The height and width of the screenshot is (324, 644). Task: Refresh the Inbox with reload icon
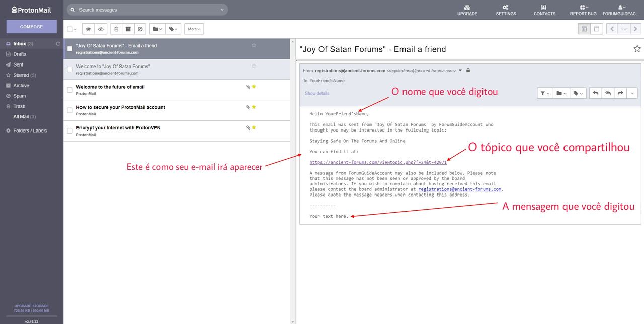pos(58,44)
